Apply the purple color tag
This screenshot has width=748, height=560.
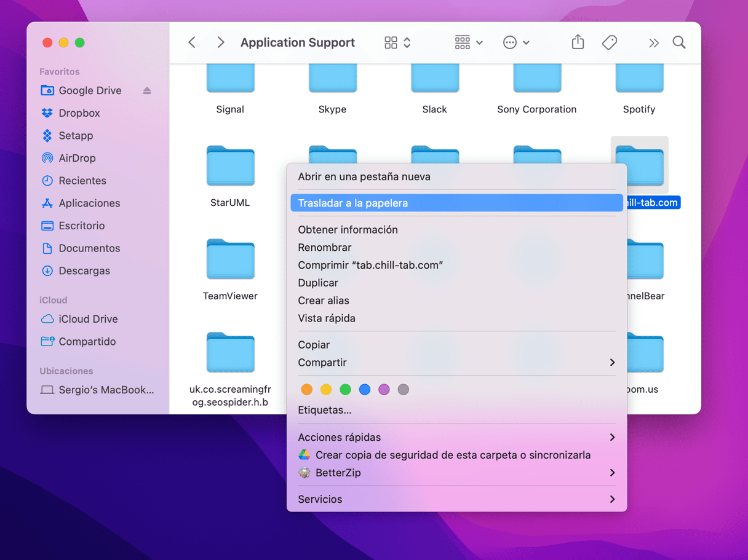(384, 389)
